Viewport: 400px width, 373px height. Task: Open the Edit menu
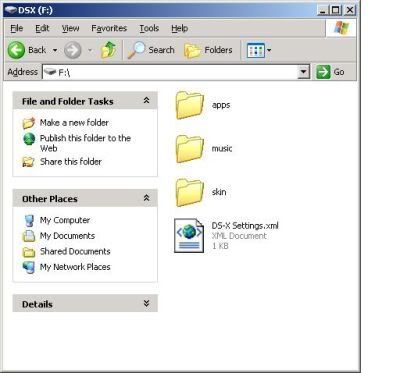42,28
